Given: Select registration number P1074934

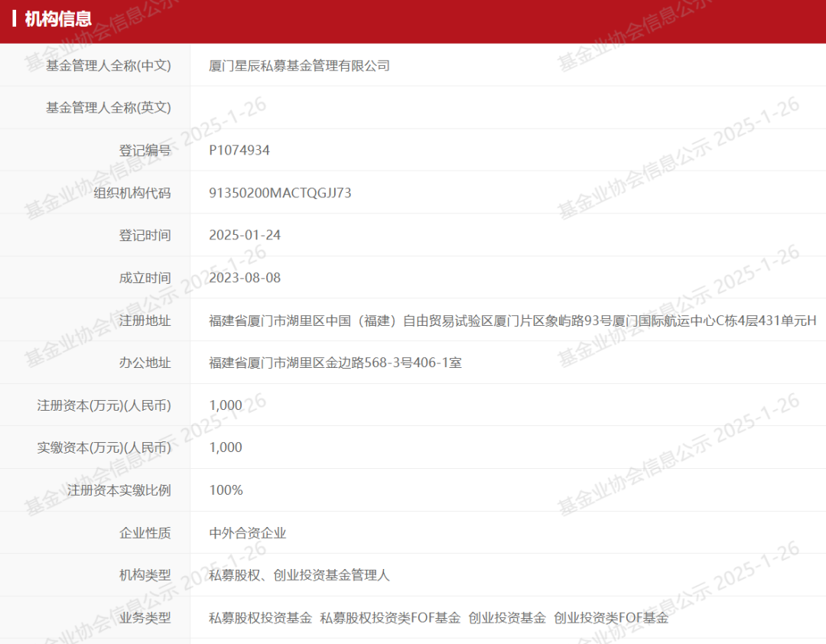Looking at the screenshot, I should point(239,150).
